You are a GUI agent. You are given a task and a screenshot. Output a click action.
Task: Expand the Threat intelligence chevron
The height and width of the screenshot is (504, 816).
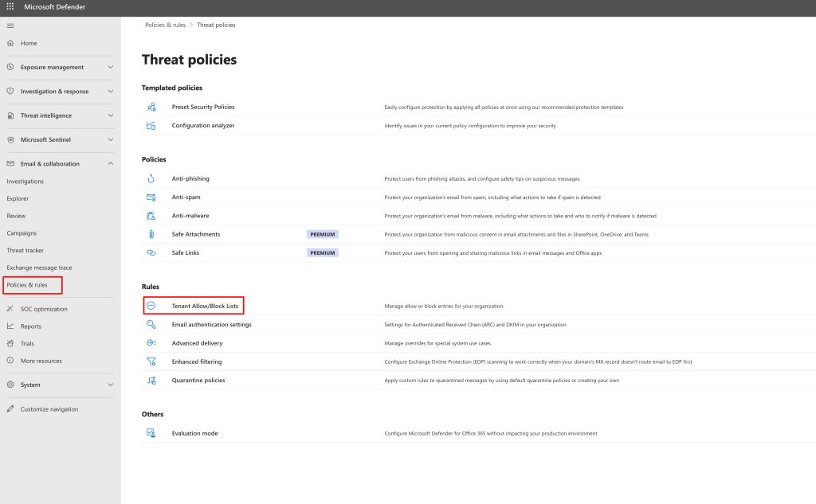pyautogui.click(x=110, y=115)
